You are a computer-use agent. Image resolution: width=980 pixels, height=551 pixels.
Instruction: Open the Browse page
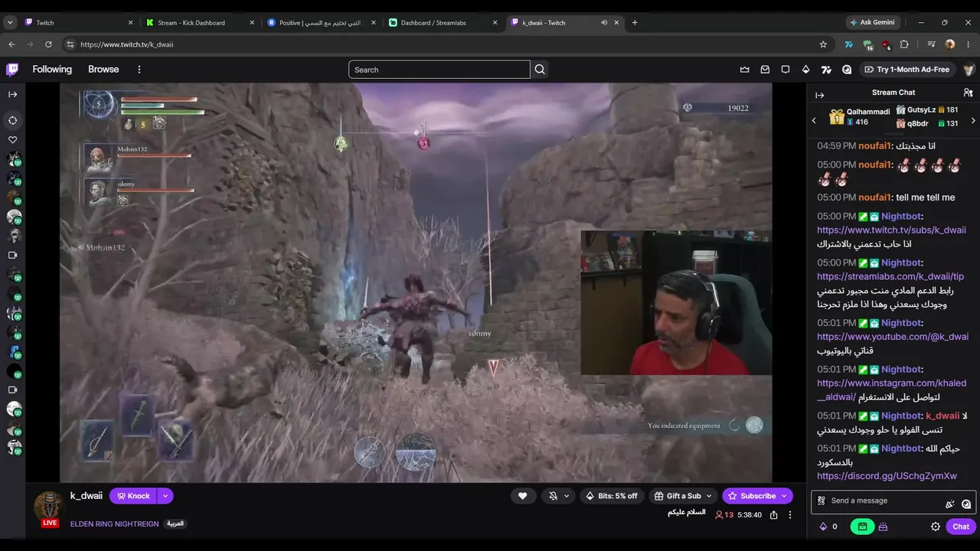click(103, 70)
